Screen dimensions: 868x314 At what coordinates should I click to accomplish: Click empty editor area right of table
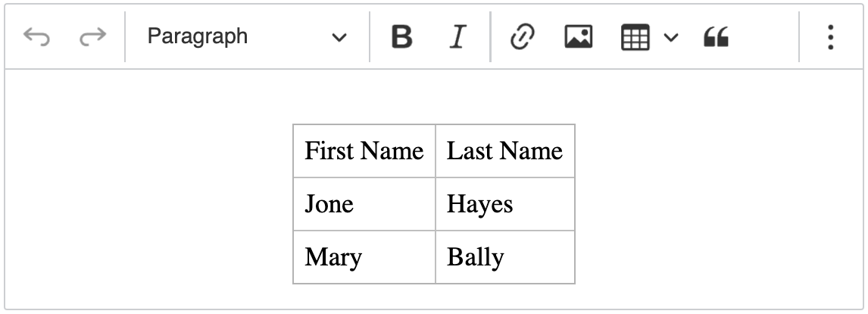click(719, 204)
